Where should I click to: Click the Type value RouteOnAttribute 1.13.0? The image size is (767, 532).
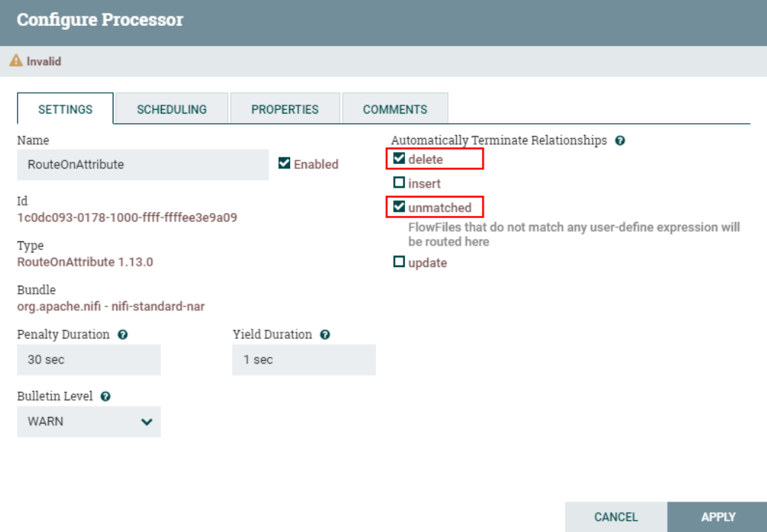(85, 262)
